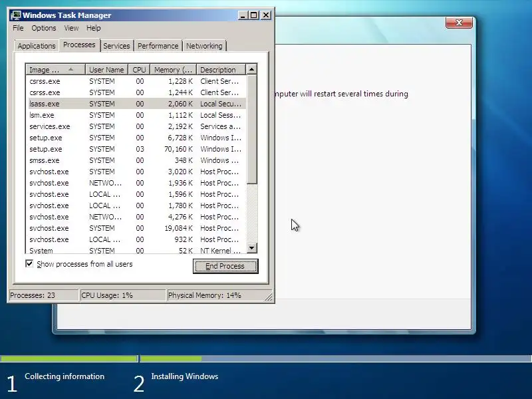
Task: Click the Task Manager title bar icon
Action: pyautogui.click(x=15, y=15)
